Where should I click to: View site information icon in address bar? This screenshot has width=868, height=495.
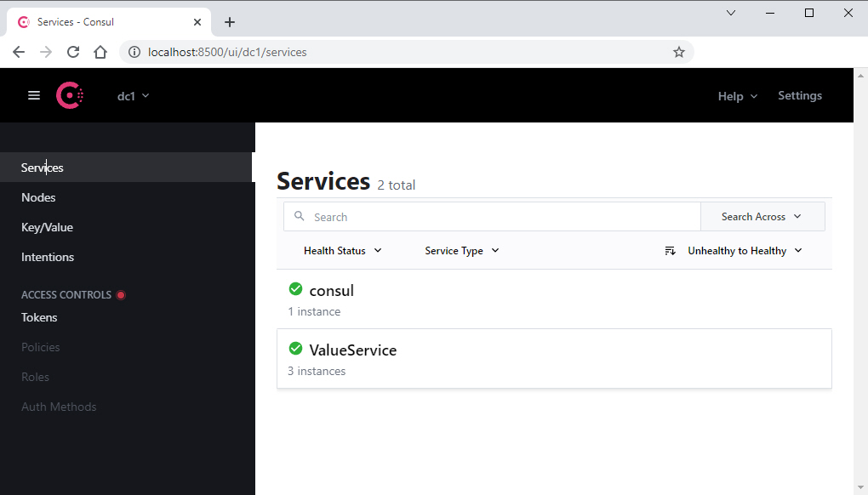coord(134,52)
